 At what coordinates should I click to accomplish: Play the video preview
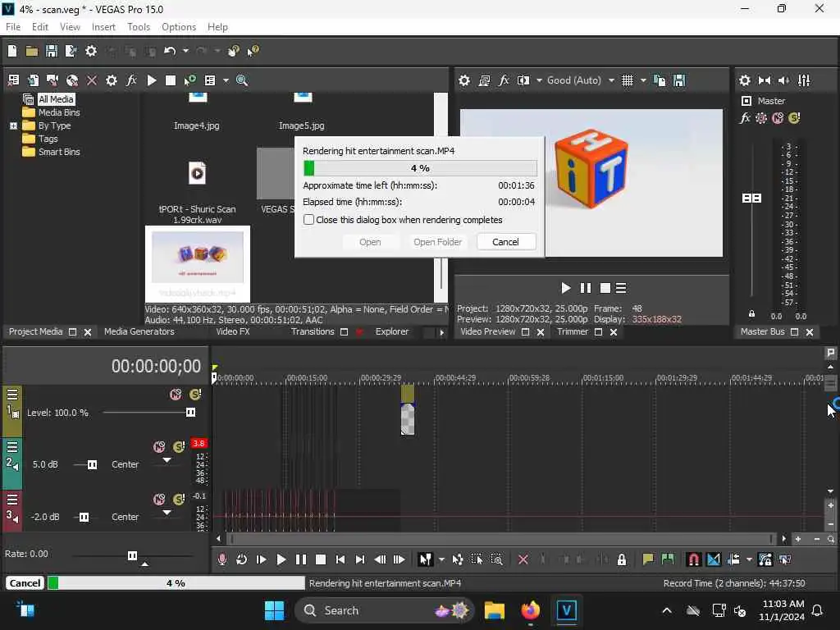point(566,288)
